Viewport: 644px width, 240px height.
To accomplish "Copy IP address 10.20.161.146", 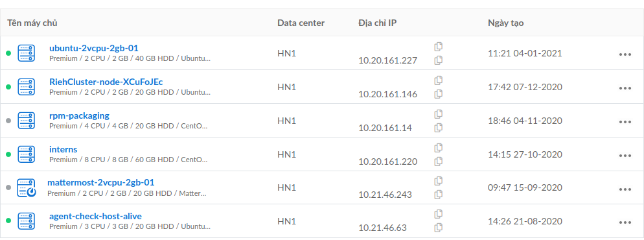I will pyautogui.click(x=438, y=94).
